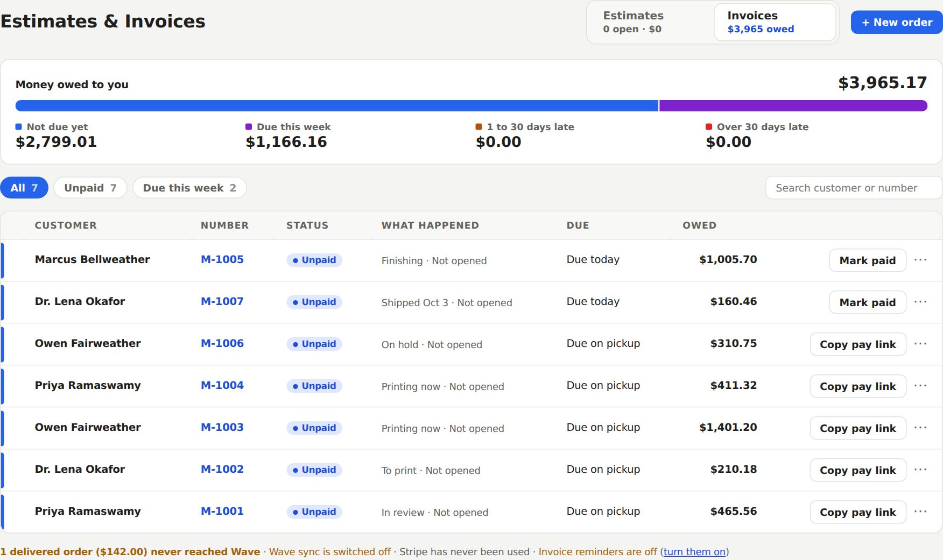The width and height of the screenshot is (943, 560).
Task: Sort by the STATUS column header
Action: pyautogui.click(x=307, y=225)
